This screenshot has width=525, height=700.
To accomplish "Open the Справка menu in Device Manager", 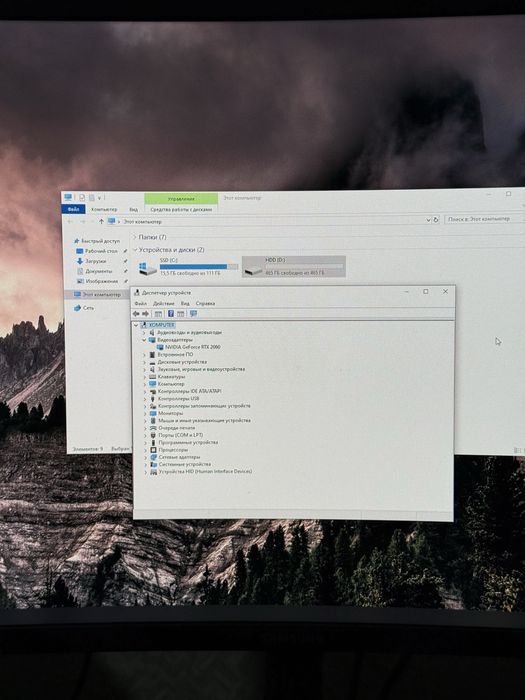I will tap(205, 304).
